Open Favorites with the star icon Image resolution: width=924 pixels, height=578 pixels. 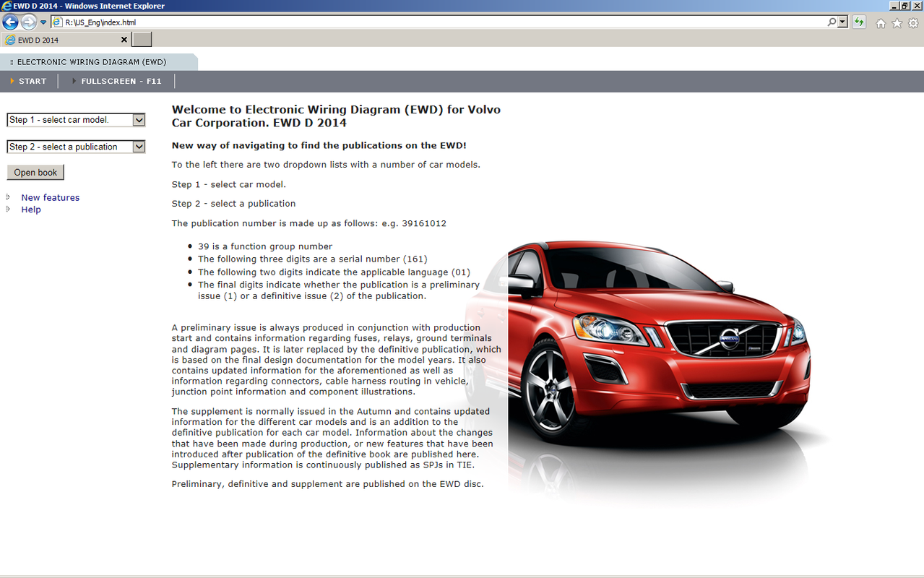coord(897,23)
